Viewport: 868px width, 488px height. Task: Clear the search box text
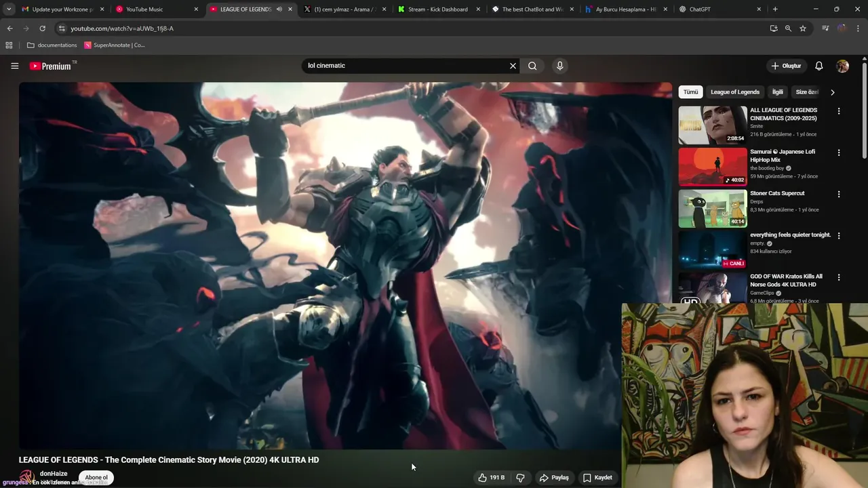[513, 66]
